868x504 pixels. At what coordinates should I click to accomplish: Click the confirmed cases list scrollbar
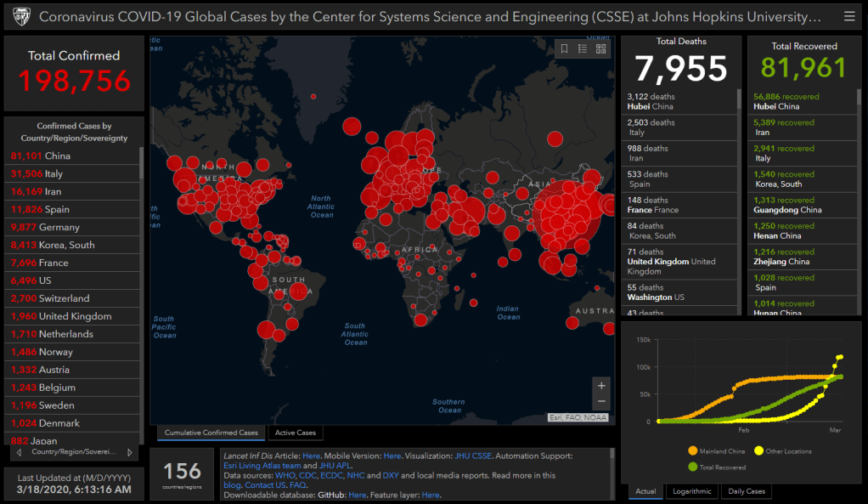tap(141, 255)
